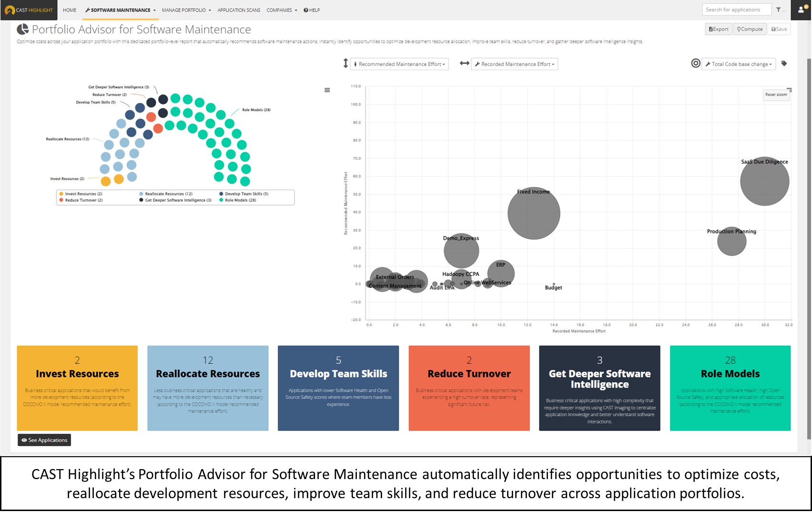The image size is (812, 512).
Task: Open the user account icon
Action: [801, 10]
